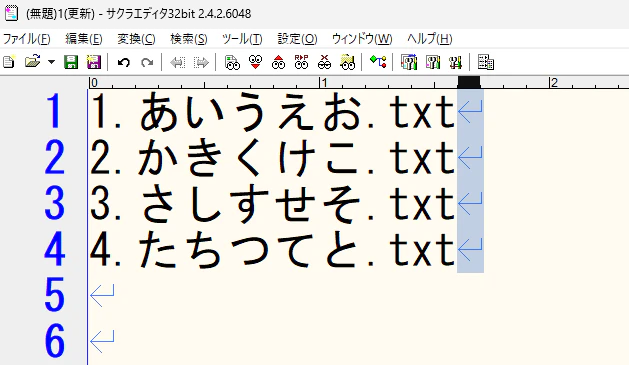Open the Search dialog binoculars icon
The height and width of the screenshot is (365, 629).
click(232, 62)
